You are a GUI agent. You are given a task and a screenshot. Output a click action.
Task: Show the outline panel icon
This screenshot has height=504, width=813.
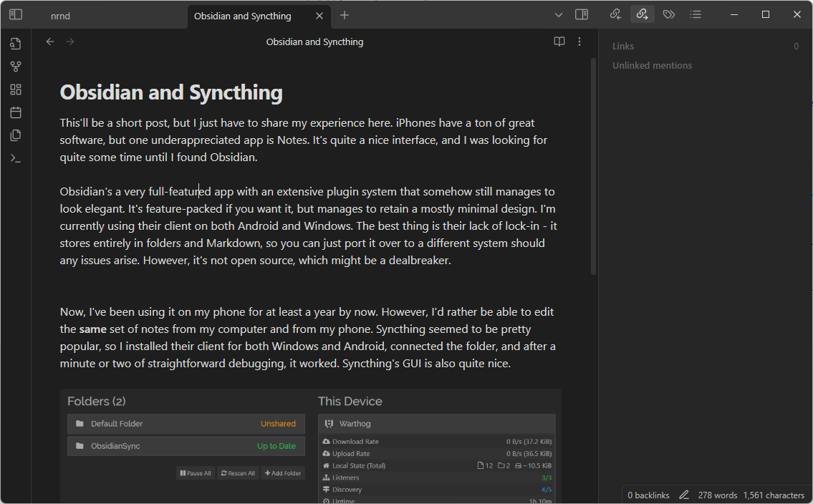pyautogui.click(x=696, y=14)
